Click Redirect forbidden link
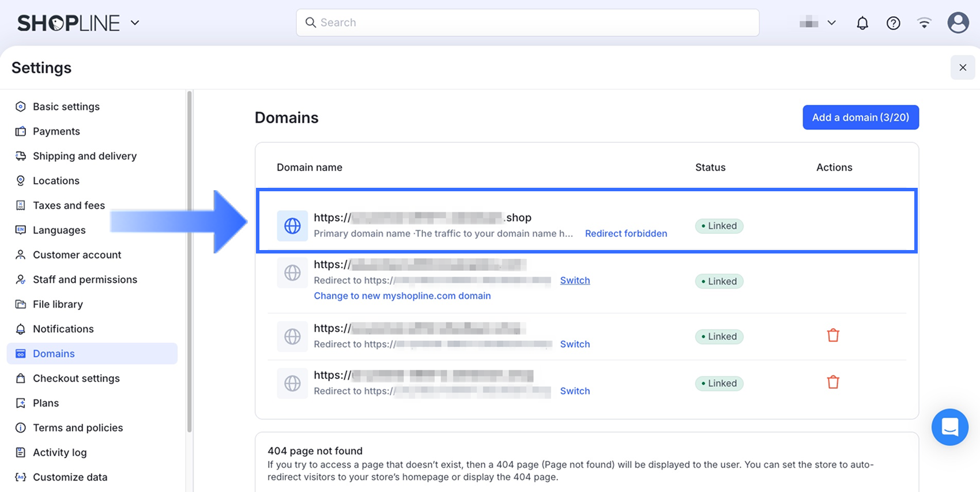 click(626, 233)
